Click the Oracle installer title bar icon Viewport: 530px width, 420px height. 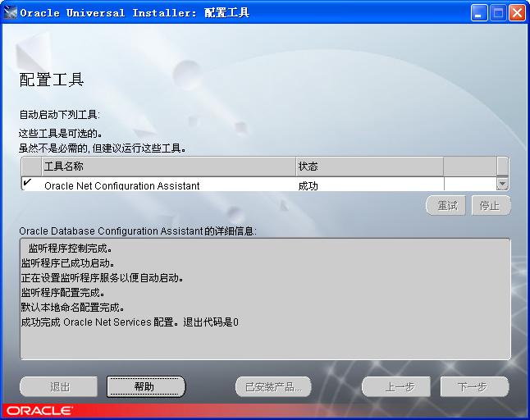pos(10,13)
